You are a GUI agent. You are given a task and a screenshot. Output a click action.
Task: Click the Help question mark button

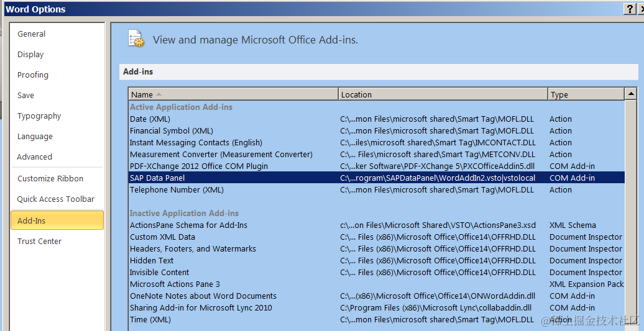pyautogui.click(x=630, y=9)
